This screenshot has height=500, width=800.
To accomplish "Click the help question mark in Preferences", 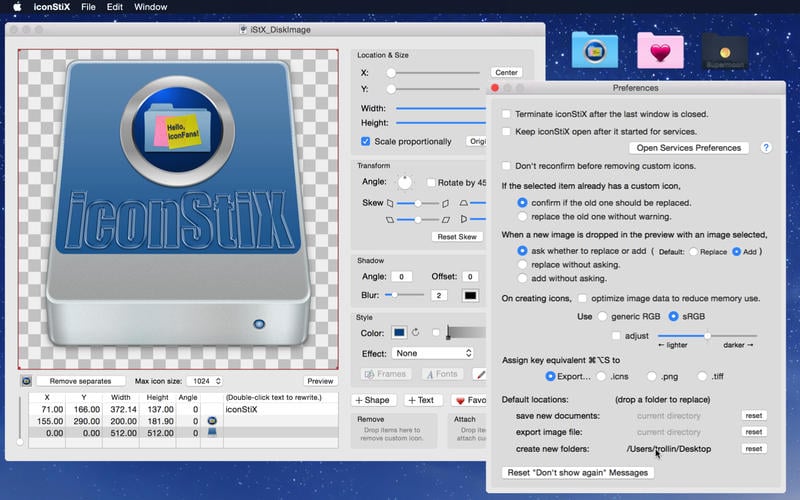I will tap(766, 147).
